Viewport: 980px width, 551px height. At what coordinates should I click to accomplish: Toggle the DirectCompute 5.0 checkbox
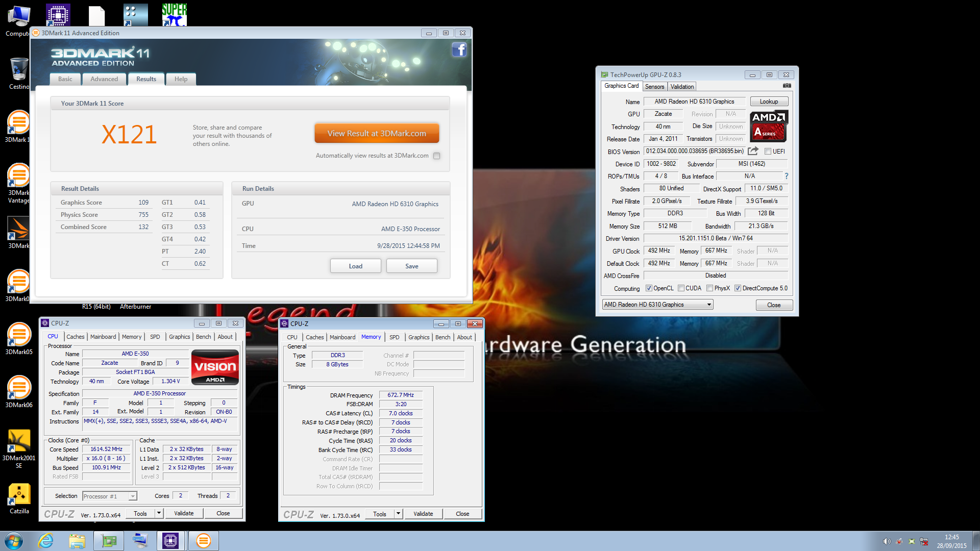[738, 288]
